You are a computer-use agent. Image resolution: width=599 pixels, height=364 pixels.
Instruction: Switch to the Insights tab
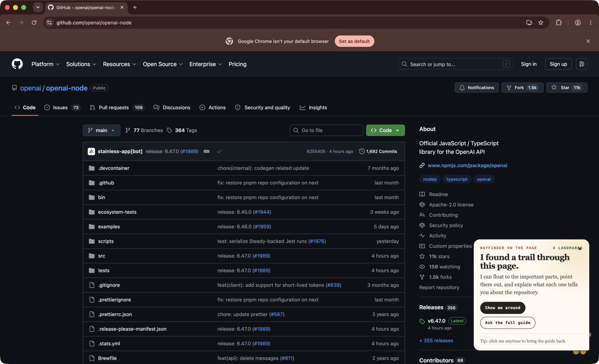pos(313,108)
